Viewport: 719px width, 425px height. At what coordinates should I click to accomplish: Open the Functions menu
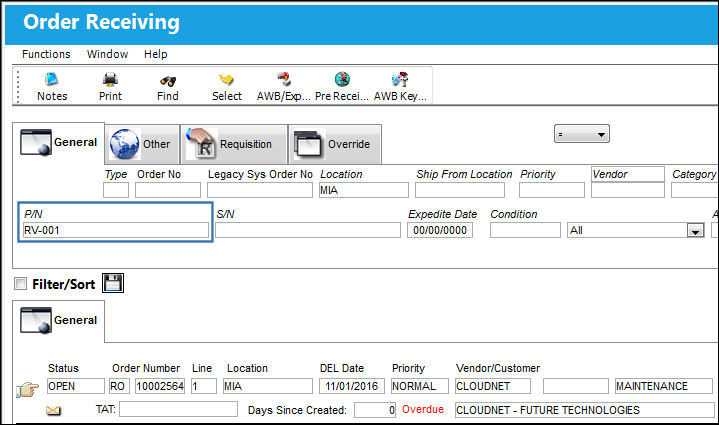pyautogui.click(x=46, y=54)
